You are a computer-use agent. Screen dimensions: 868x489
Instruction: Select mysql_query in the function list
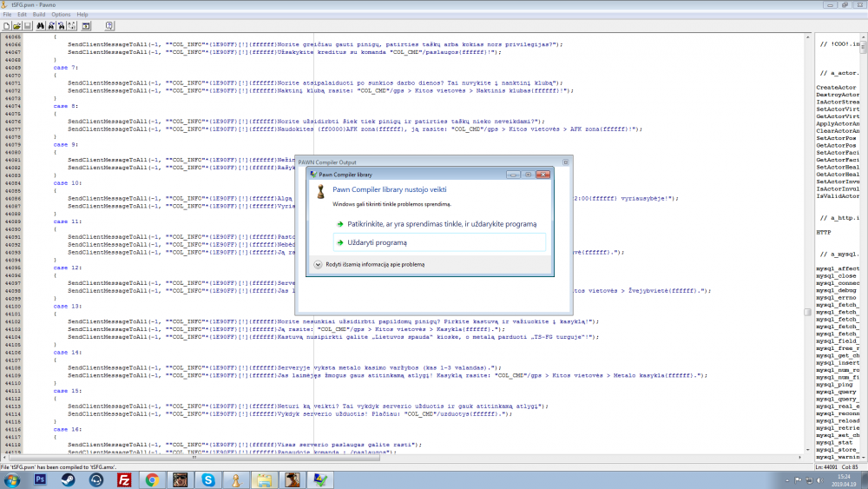836,392
